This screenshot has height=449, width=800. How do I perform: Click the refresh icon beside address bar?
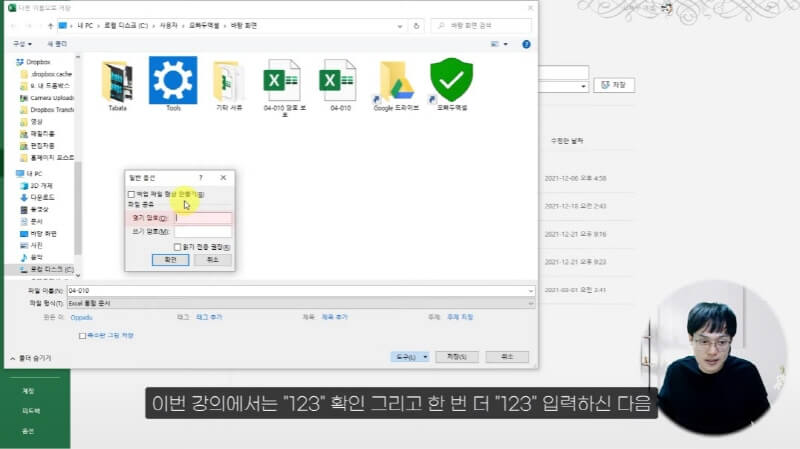416,26
